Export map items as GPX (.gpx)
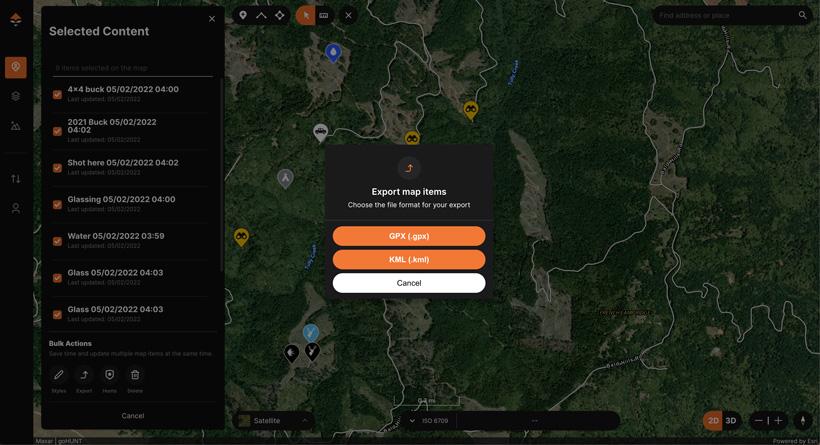Image resolution: width=820 pixels, height=445 pixels. (408, 236)
